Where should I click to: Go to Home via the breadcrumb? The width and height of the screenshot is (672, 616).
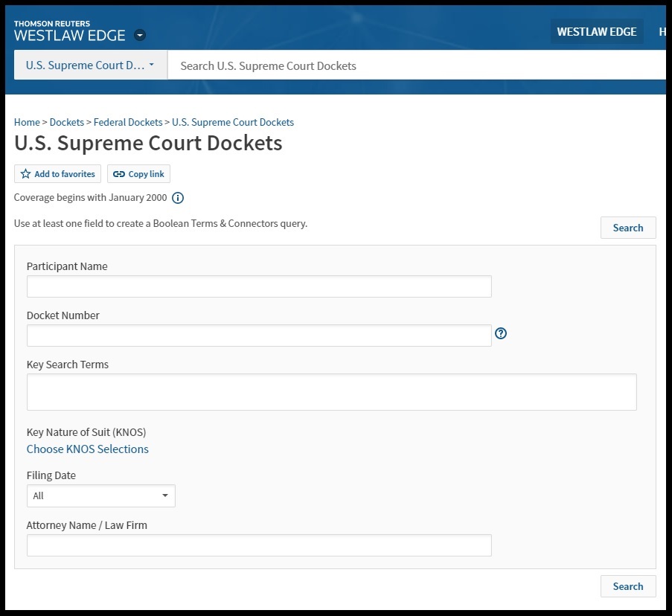27,122
